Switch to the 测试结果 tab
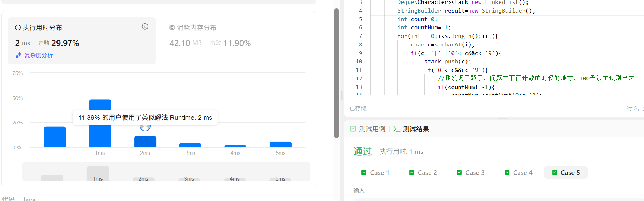Viewport: 644px width, 201px height. click(411, 129)
